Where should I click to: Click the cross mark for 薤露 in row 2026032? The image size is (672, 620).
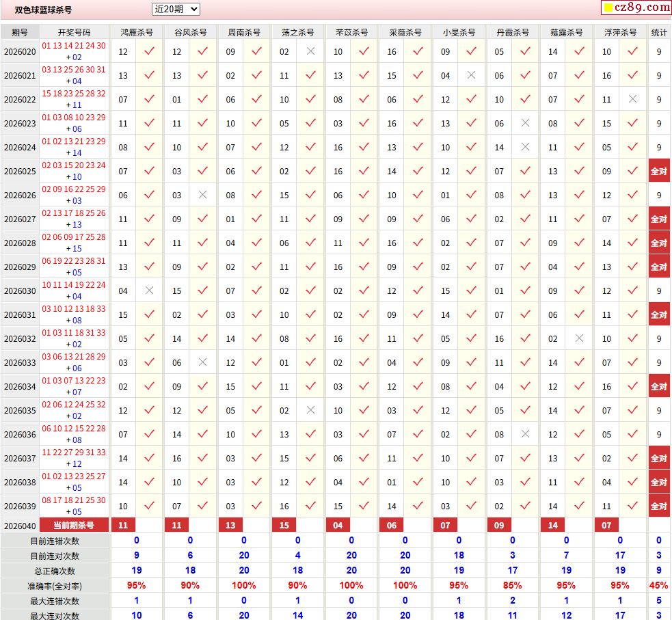(579, 338)
